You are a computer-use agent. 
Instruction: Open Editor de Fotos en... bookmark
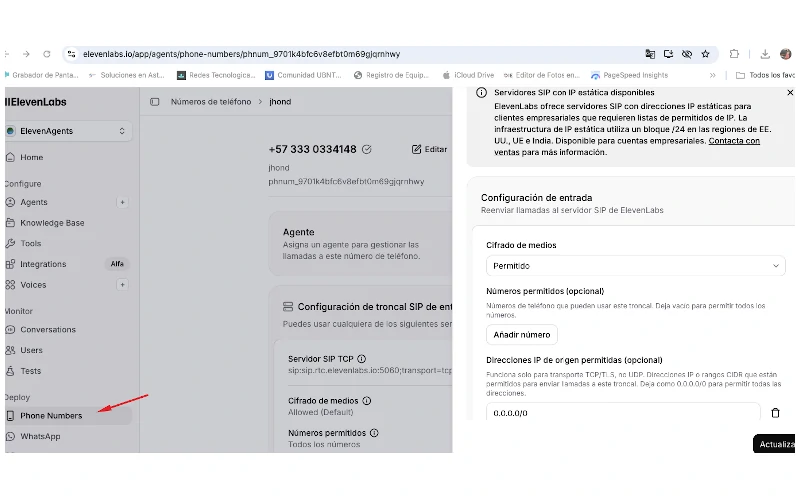click(542, 76)
